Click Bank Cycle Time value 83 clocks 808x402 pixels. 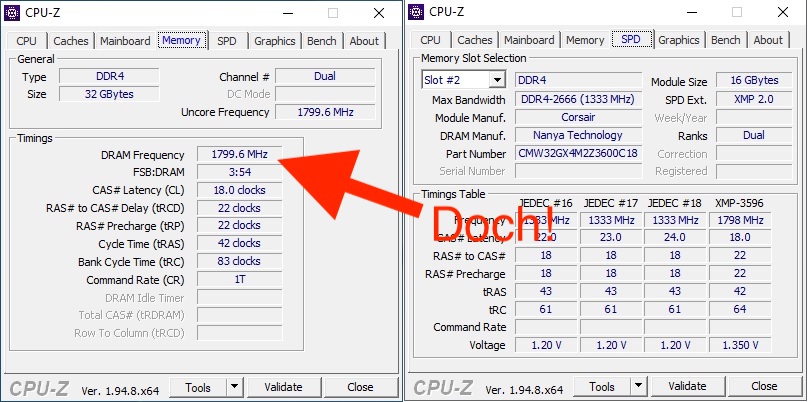point(240,261)
